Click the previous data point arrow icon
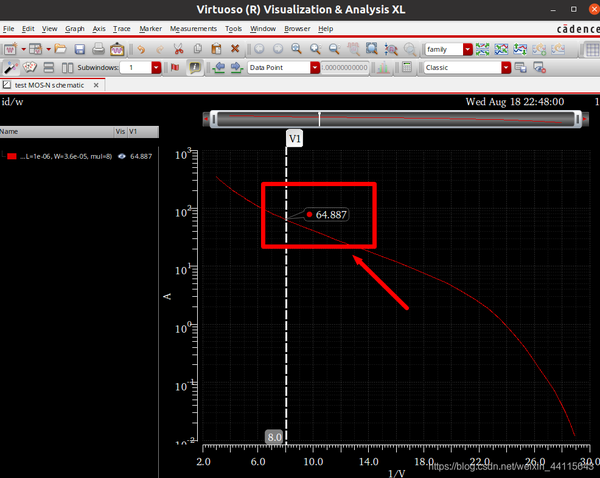600x478 pixels. 219,67
